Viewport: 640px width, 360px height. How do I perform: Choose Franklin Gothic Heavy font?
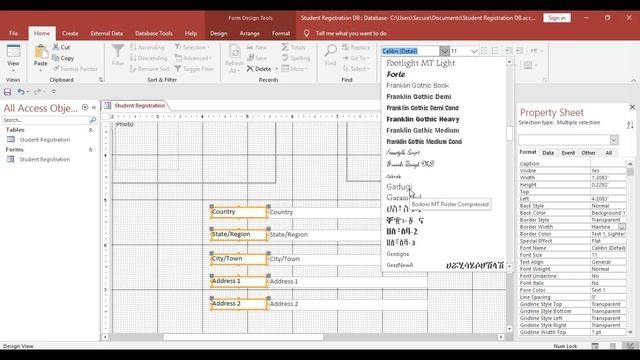(x=423, y=119)
